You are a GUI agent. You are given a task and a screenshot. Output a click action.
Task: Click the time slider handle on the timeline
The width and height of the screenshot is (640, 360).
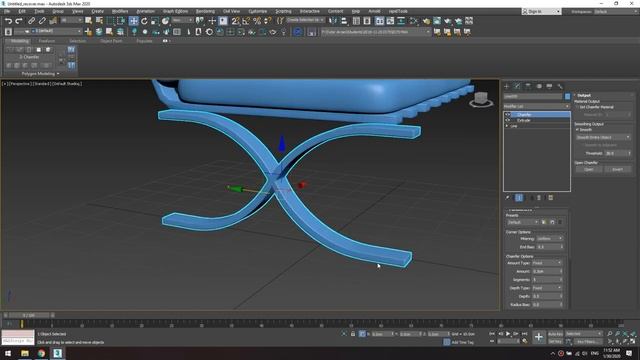pyautogui.click(x=29, y=315)
